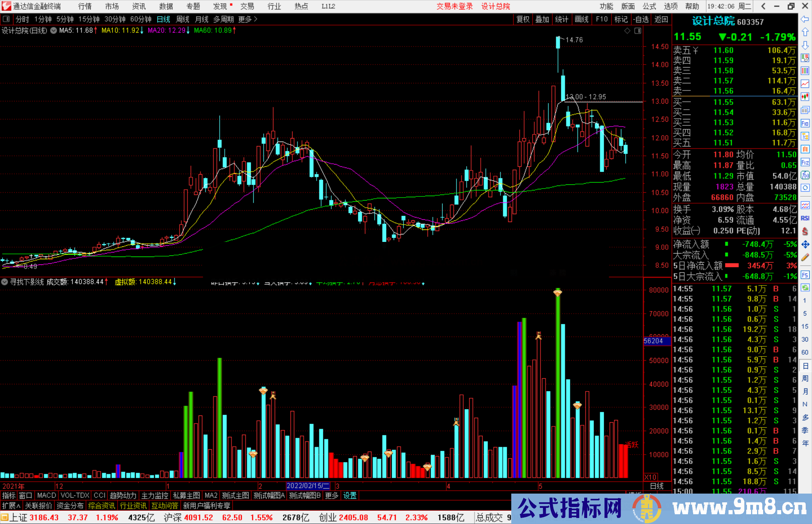Select the pencil drawing tool icon

[x=805, y=257]
